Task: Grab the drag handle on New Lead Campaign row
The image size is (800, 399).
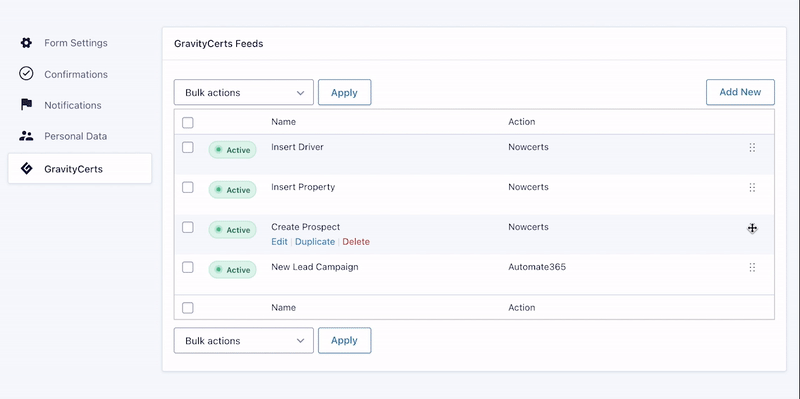Action: 752,267
